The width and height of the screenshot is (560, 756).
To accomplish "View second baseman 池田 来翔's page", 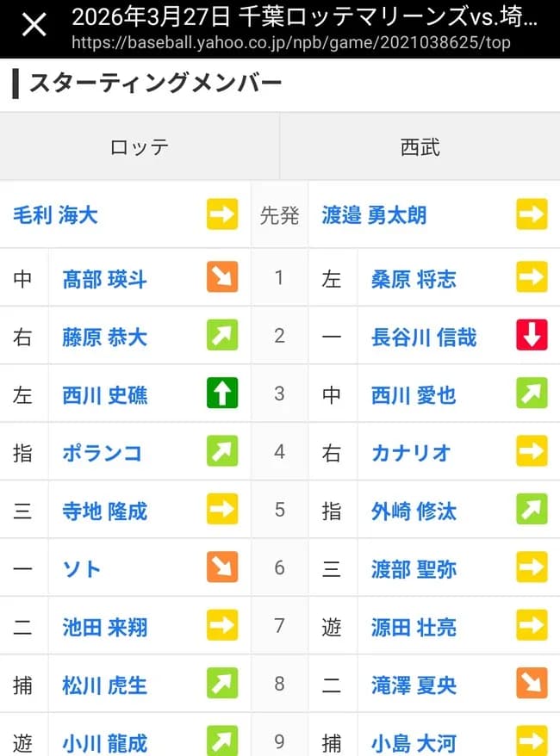I will coord(103,627).
